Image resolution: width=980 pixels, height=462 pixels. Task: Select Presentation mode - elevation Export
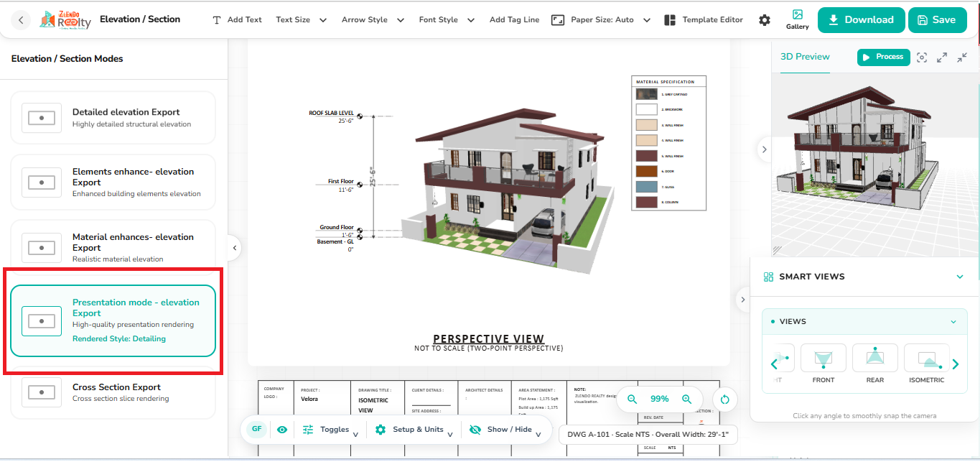pyautogui.click(x=113, y=320)
